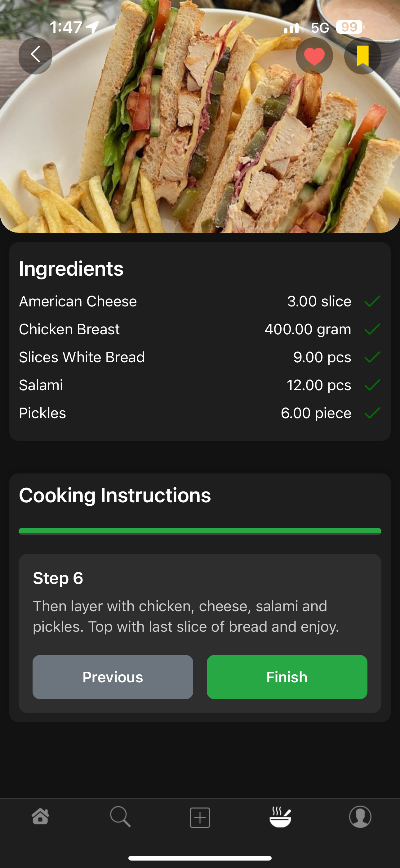400x868 pixels.
Task: Go back with the Previous button
Action: pos(113,677)
